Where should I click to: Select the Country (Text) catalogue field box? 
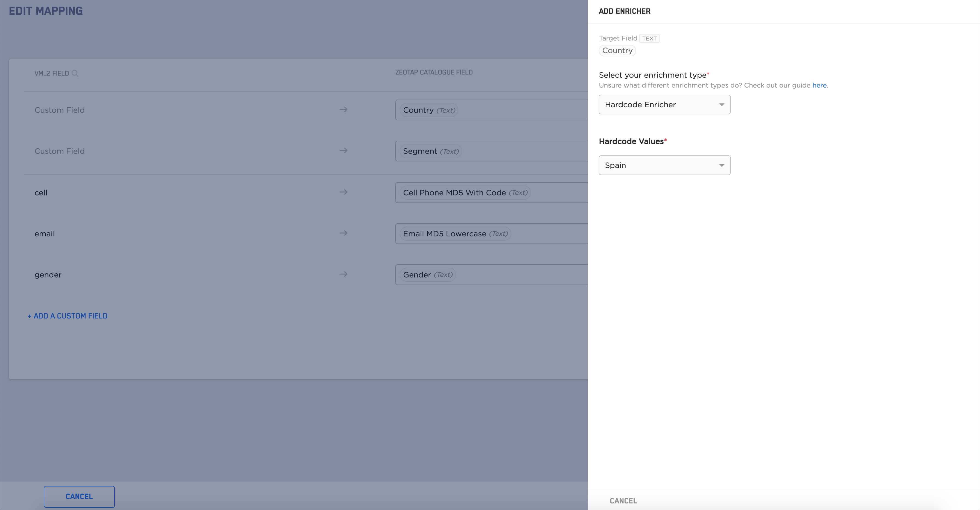(429, 110)
